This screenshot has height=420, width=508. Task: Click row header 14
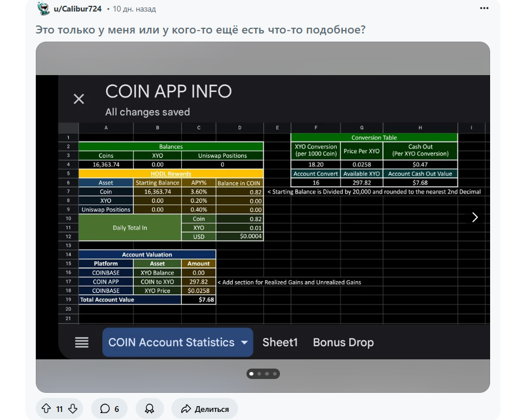click(x=68, y=255)
